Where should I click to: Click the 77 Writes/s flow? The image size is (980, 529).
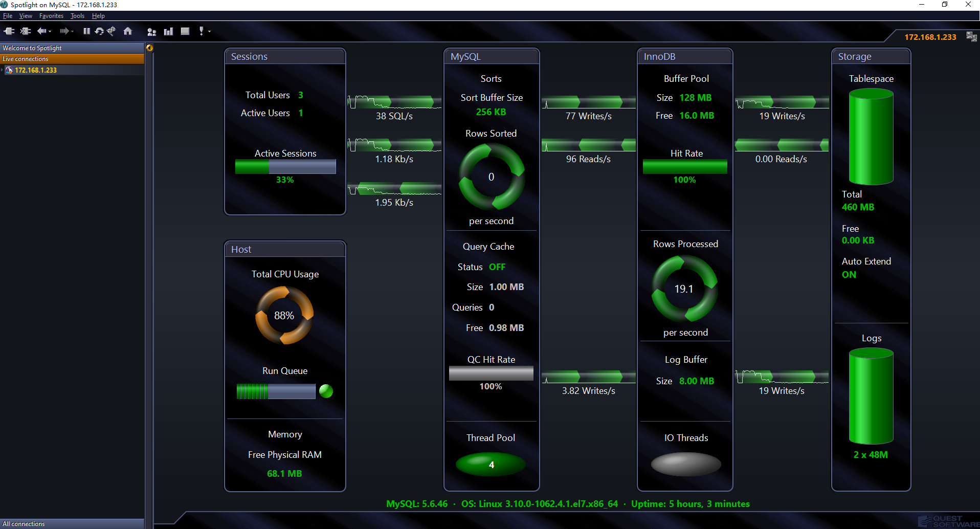click(x=588, y=102)
